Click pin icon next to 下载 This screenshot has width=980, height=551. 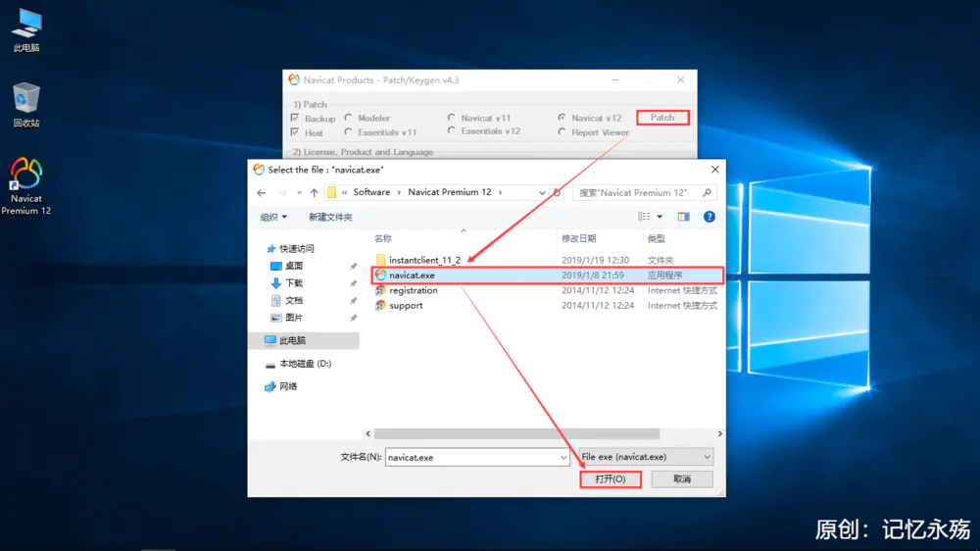pyautogui.click(x=353, y=284)
